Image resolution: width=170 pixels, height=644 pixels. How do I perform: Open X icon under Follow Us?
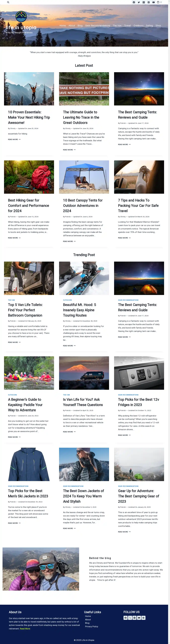130,618
